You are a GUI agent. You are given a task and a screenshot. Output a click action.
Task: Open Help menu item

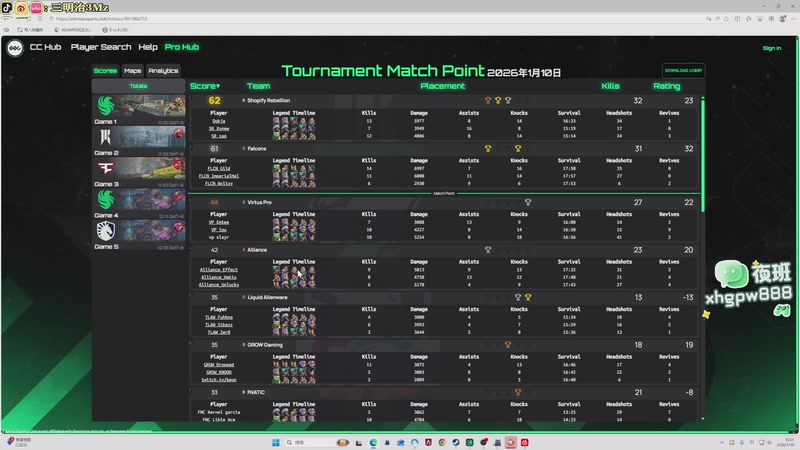point(148,47)
